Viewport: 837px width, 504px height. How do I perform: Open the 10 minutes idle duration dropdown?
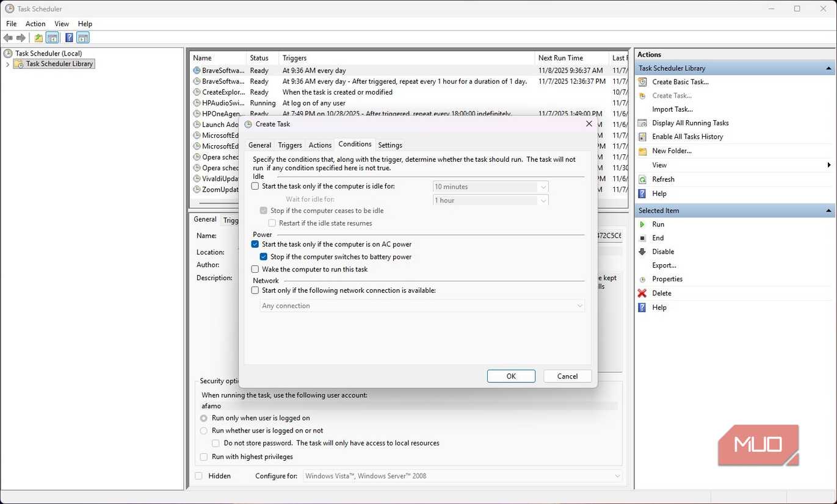pos(490,187)
